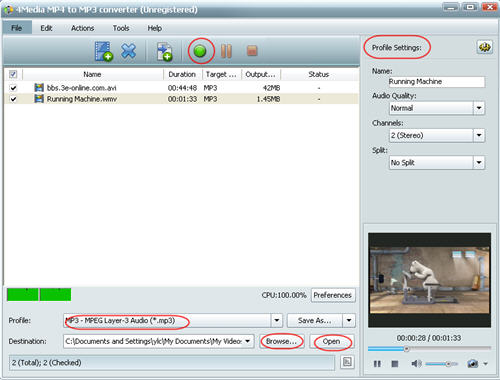Uncheck the bbs.3e-online.com.avi file
This screenshot has width=500, height=380.
[x=13, y=88]
